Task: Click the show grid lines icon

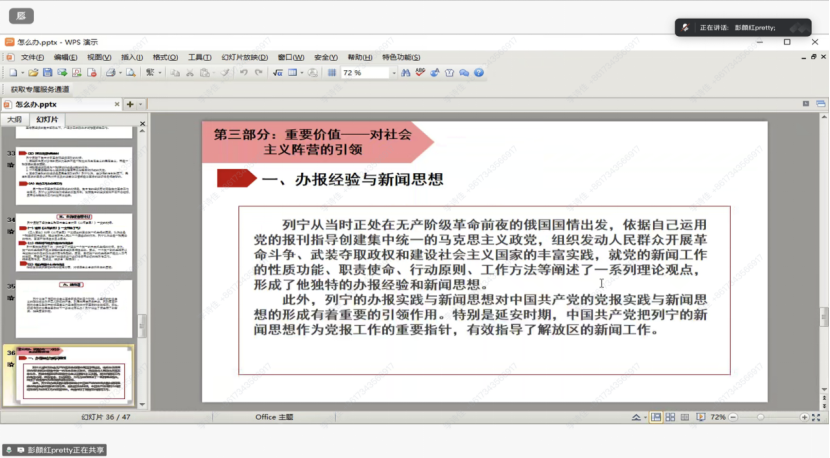Action: tap(332, 73)
